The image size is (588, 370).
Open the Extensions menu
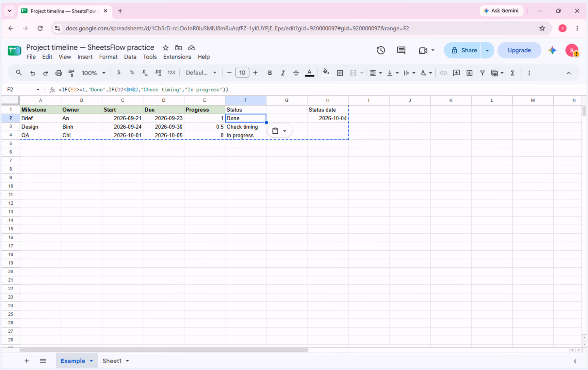177,57
